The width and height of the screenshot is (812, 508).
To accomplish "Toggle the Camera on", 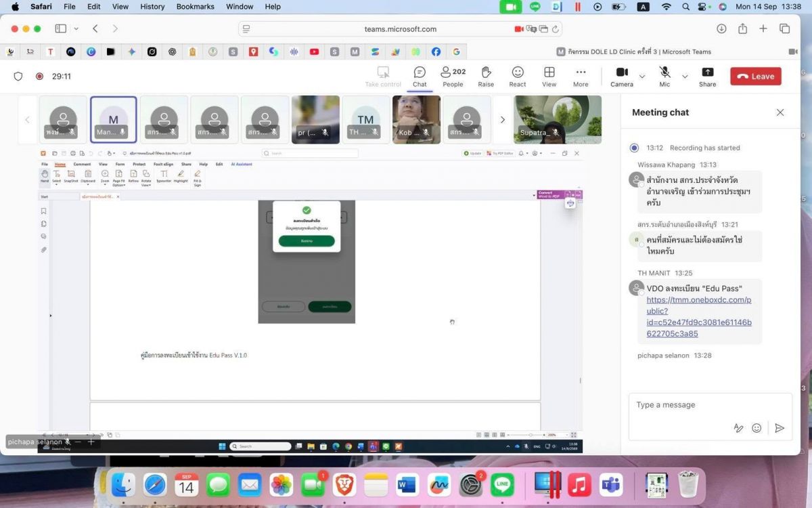I will pyautogui.click(x=622, y=77).
